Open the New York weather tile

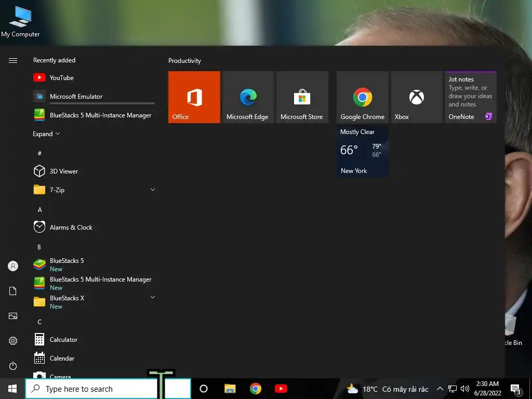pos(362,151)
